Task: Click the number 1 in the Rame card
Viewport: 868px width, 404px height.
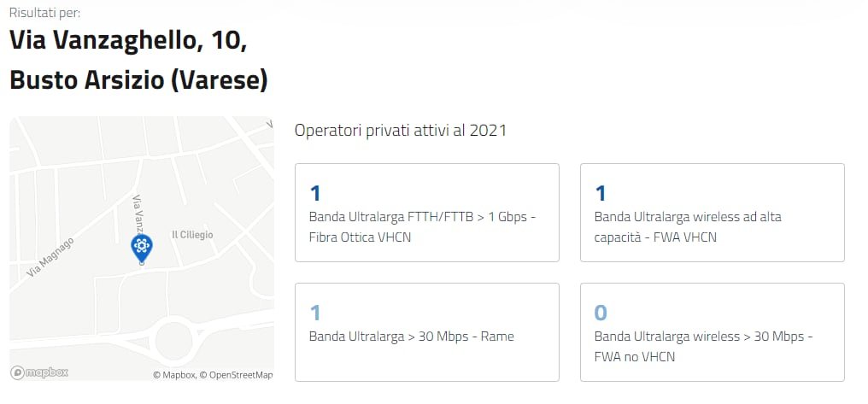Action: (x=314, y=313)
